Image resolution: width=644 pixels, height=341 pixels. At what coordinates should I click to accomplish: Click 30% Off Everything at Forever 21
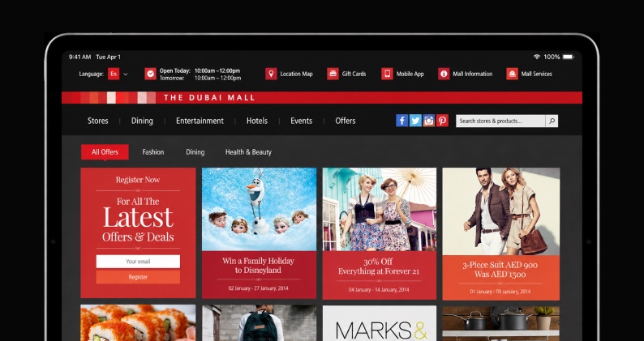[379, 266]
